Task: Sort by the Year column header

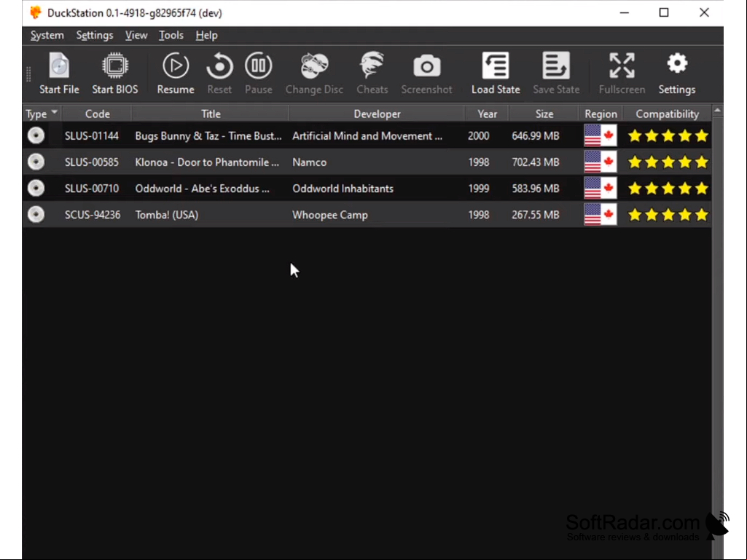Action: point(487,114)
